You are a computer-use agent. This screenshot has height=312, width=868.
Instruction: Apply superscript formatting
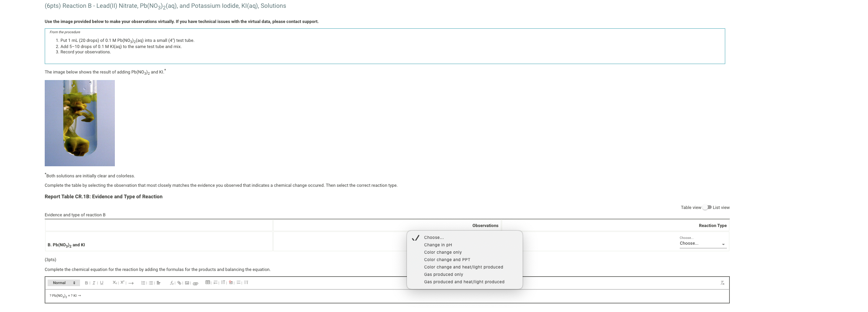[122, 282]
